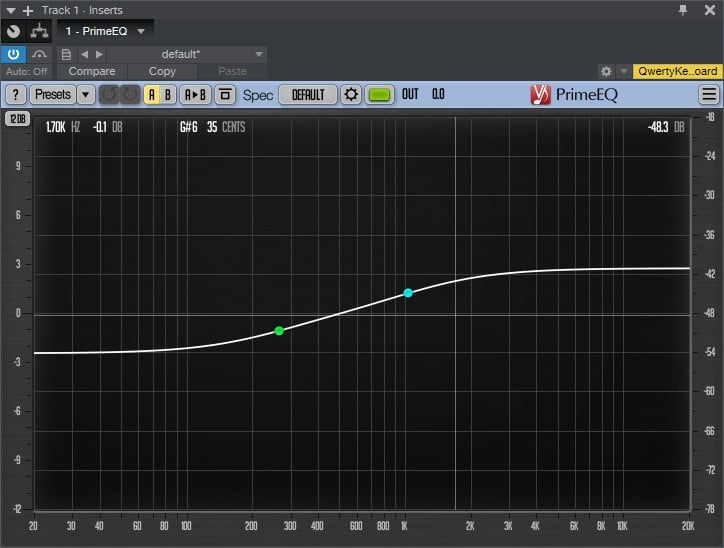Open the DEFAULT spectrum mode selector
Viewport: 724px width, 548px height.
(308, 95)
